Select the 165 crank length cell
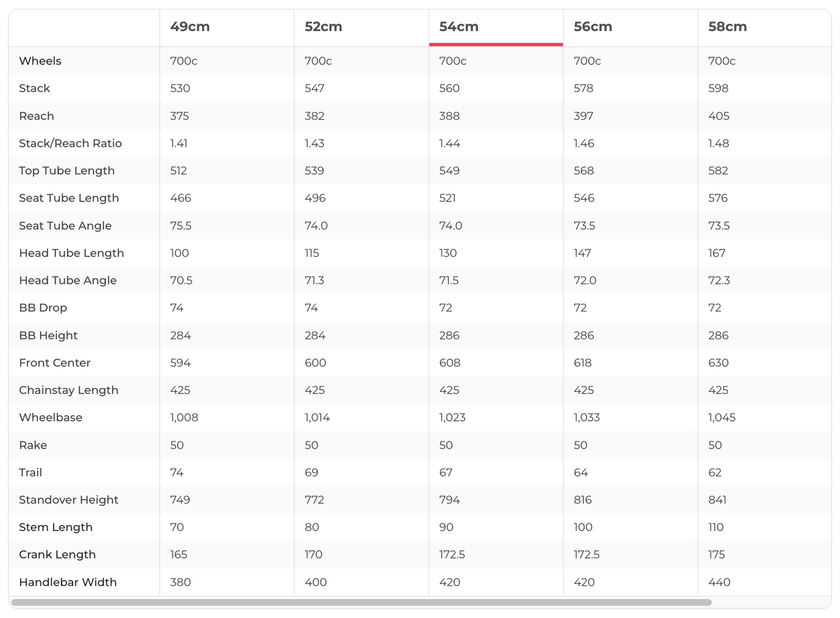The width and height of the screenshot is (840, 618). tap(179, 554)
